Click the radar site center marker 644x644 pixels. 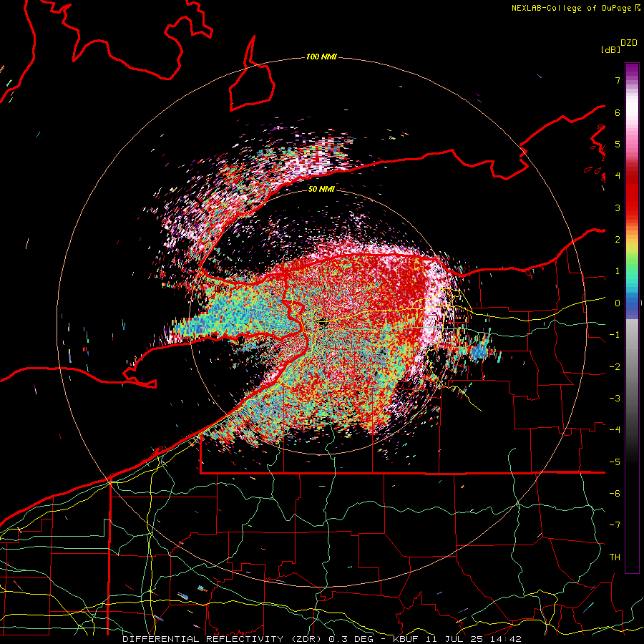[x=323, y=323]
